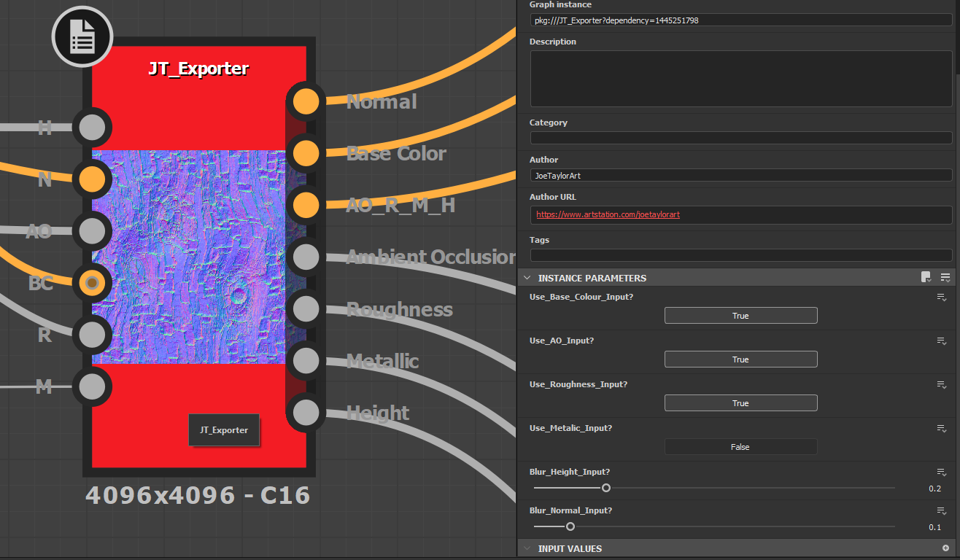Click the Base Color output connector
This screenshot has width=960, height=560.
[306, 153]
